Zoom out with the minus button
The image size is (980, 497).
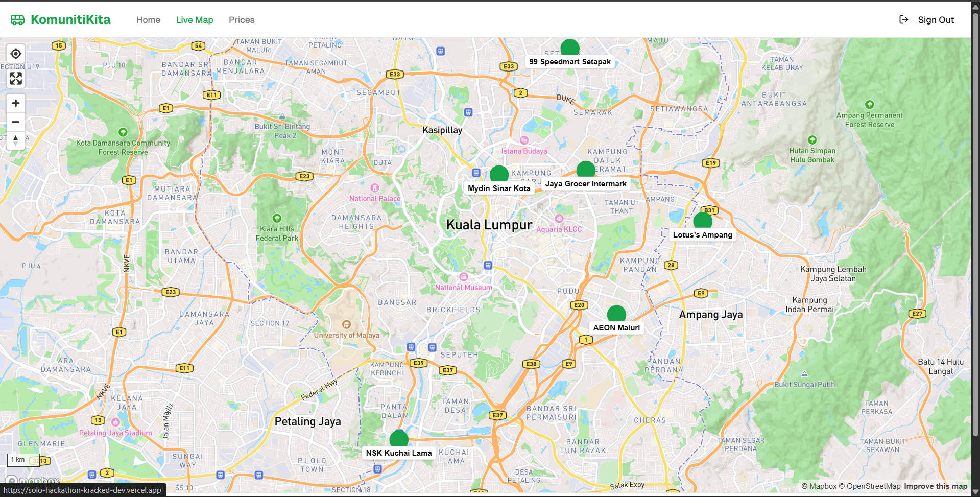(x=16, y=122)
